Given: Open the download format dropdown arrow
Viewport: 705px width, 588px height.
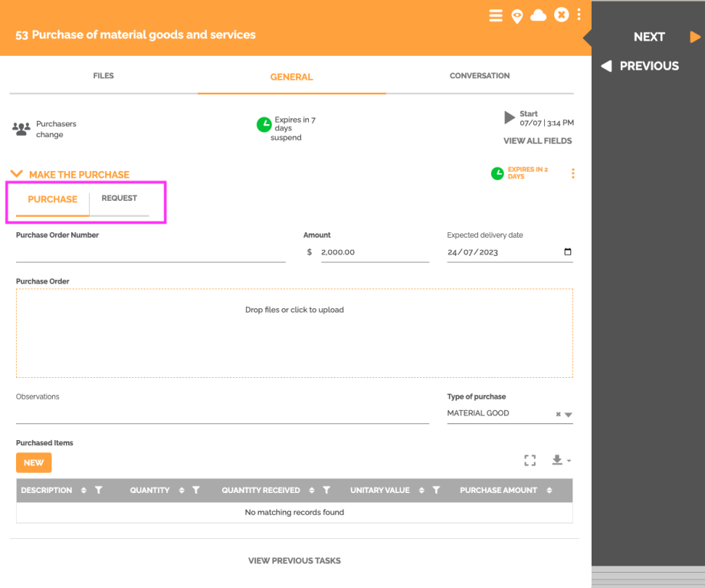Looking at the screenshot, I should [x=568, y=460].
